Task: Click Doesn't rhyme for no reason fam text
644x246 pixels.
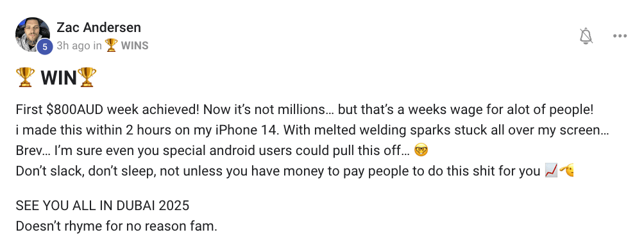Action: tap(116, 226)
